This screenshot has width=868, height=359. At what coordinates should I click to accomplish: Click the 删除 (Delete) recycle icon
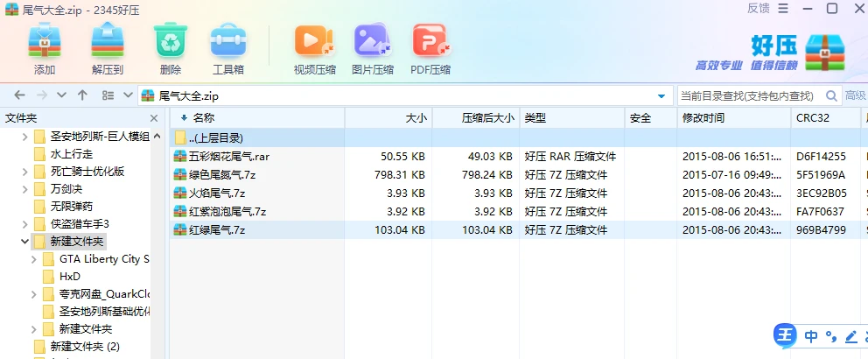[x=171, y=40]
